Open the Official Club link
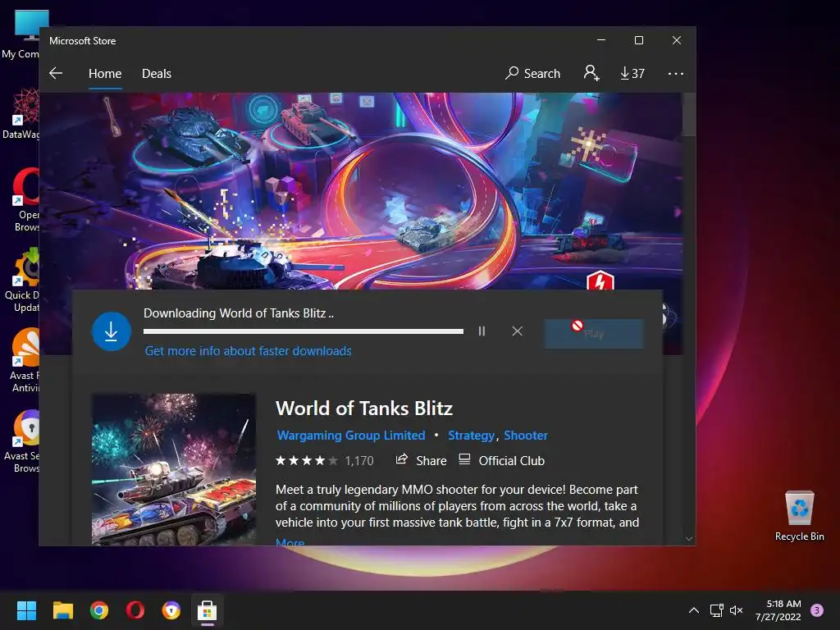The width and height of the screenshot is (840, 630). [x=501, y=460]
